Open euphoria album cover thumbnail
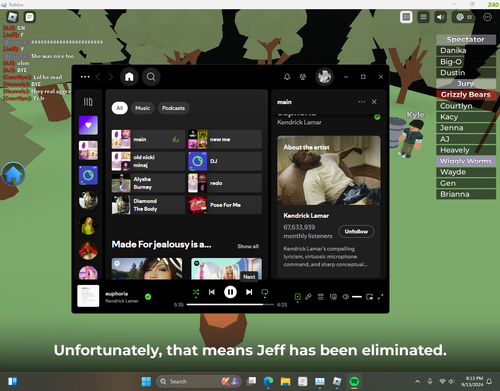This screenshot has width=500, height=391. pyautogui.click(x=88, y=296)
